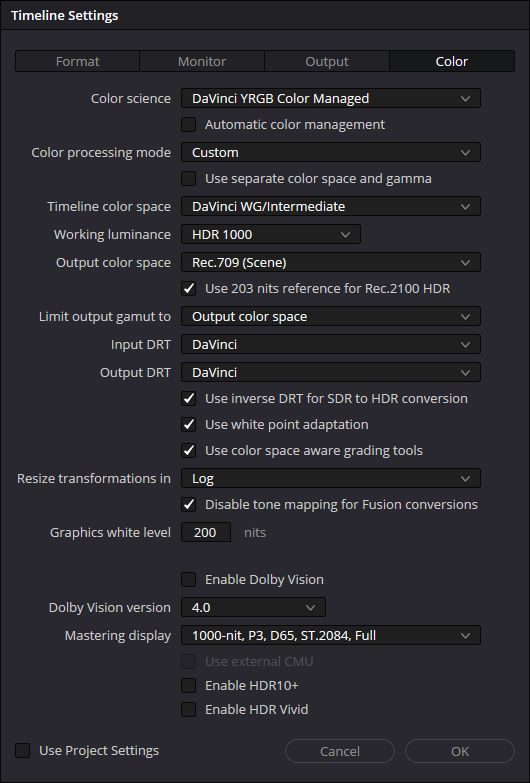Image resolution: width=530 pixels, height=783 pixels.
Task: Check the Enable Dolby Vision box
Action: [188, 579]
